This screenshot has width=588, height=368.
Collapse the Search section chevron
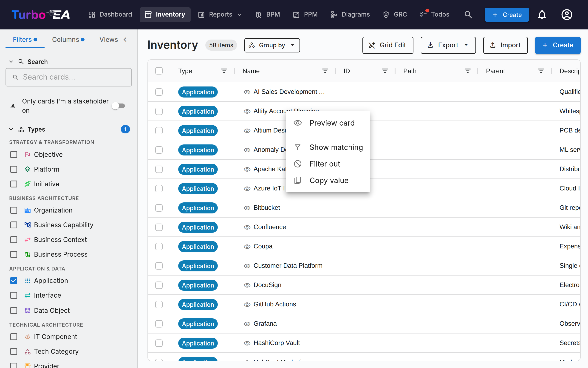[x=11, y=62]
